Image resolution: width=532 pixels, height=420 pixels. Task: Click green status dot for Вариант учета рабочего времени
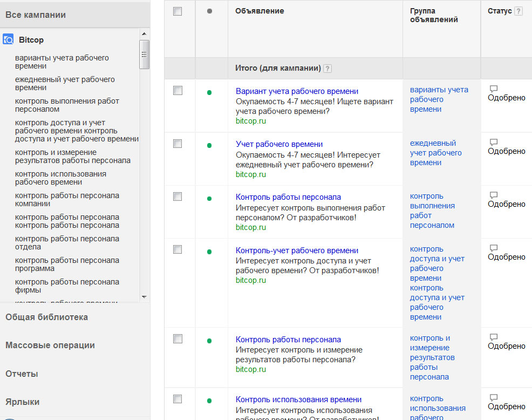[209, 92]
